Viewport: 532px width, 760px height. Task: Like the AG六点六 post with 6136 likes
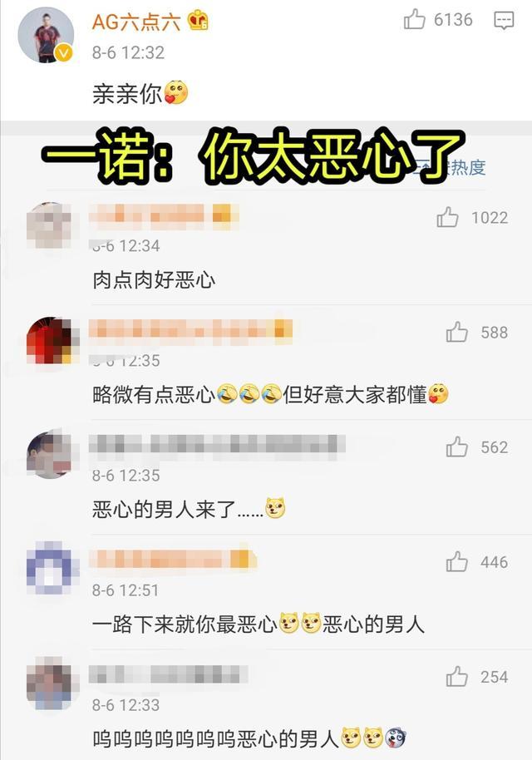(414, 20)
